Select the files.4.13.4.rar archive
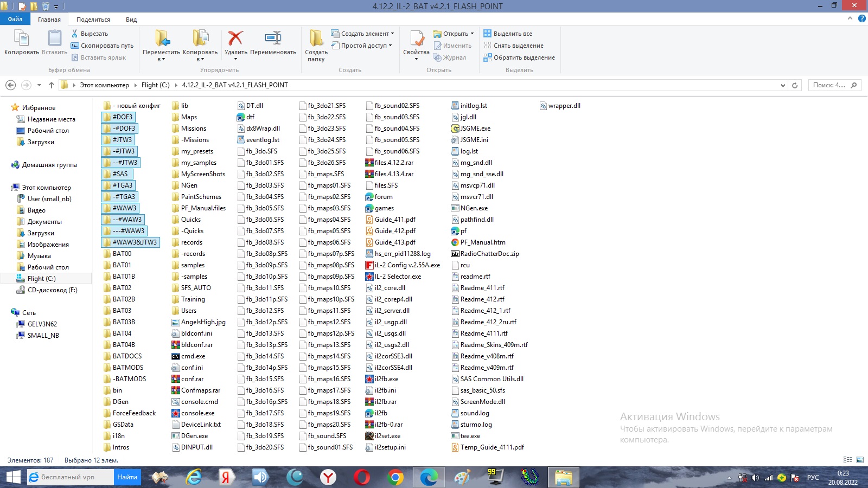The image size is (868, 488). coord(390,174)
